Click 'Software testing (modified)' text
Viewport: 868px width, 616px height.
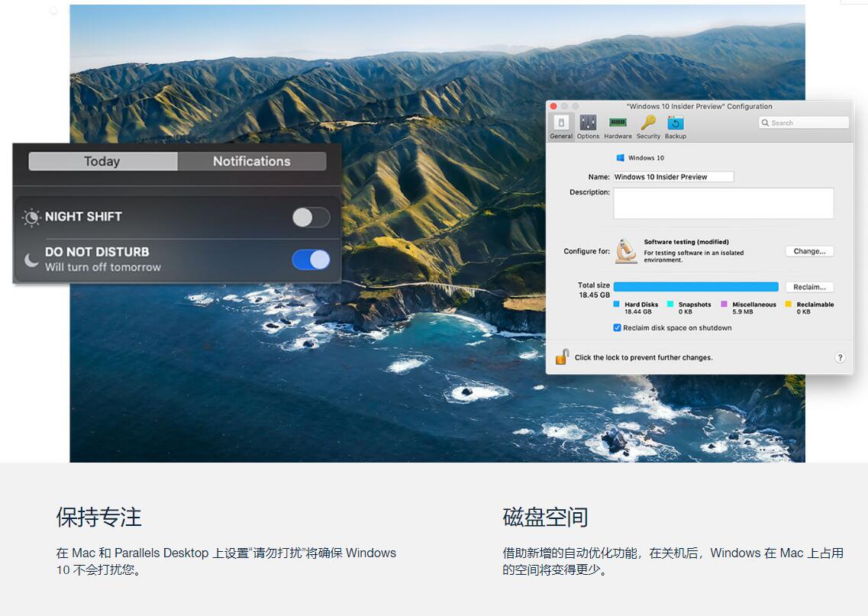coord(686,242)
